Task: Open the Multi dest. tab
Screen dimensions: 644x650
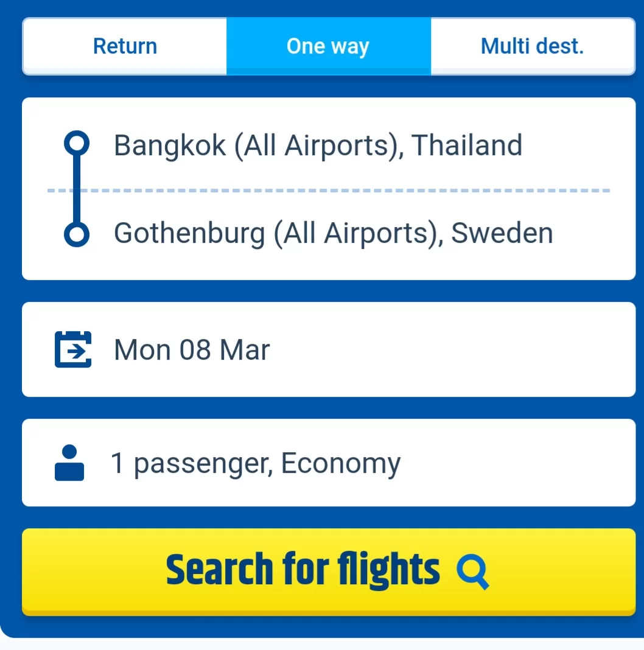Action: [x=532, y=46]
